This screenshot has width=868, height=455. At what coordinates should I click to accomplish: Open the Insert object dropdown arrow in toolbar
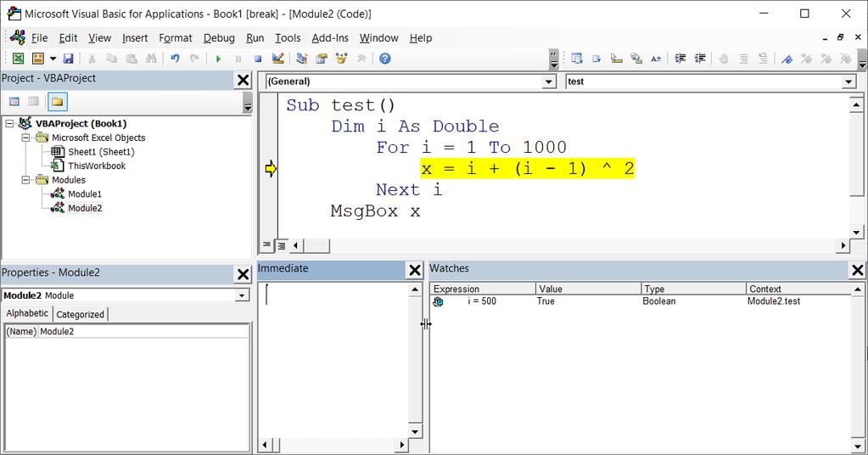(53, 59)
